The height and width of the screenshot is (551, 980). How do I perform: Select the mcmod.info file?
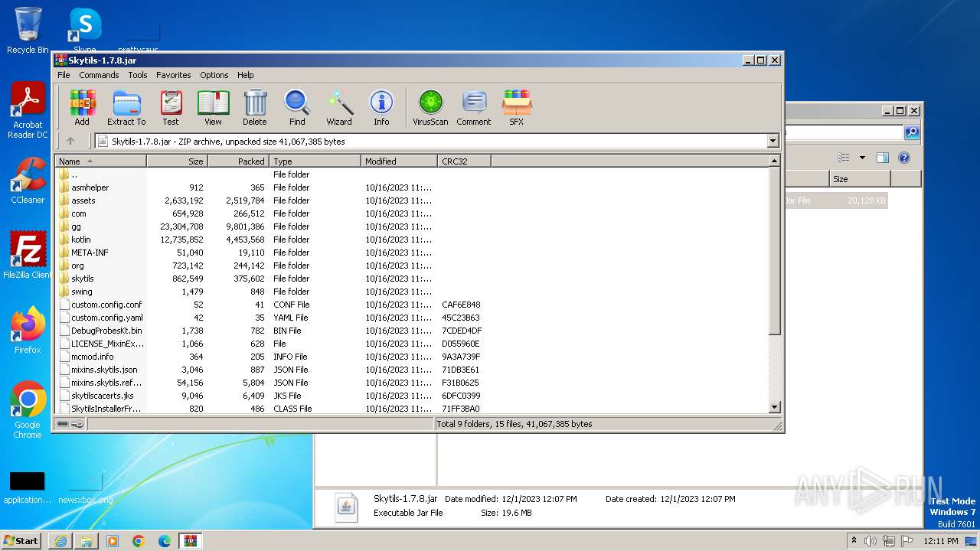point(92,357)
